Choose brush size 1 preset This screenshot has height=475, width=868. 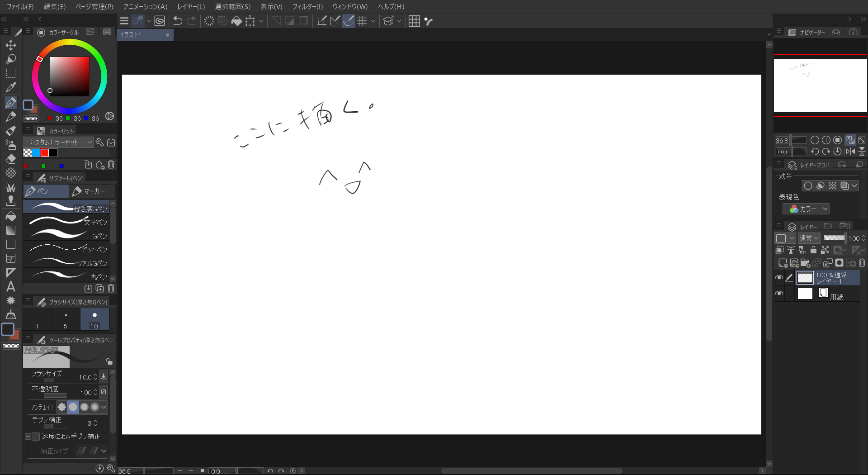37,319
